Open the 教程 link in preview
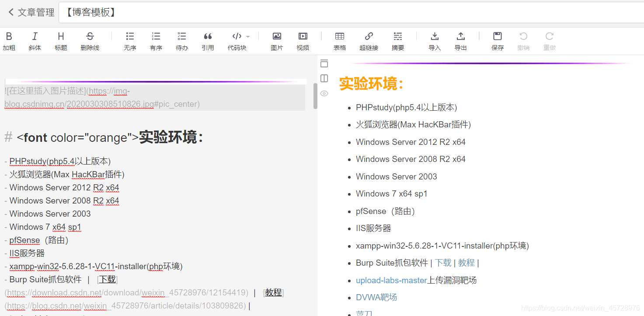The width and height of the screenshot is (644, 316). [466, 263]
